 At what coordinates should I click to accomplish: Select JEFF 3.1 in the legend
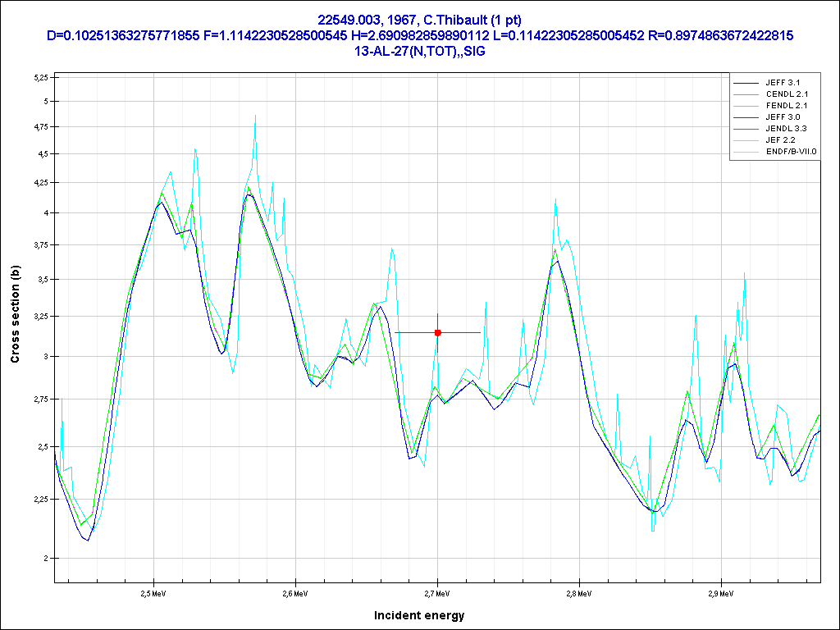[x=782, y=83]
